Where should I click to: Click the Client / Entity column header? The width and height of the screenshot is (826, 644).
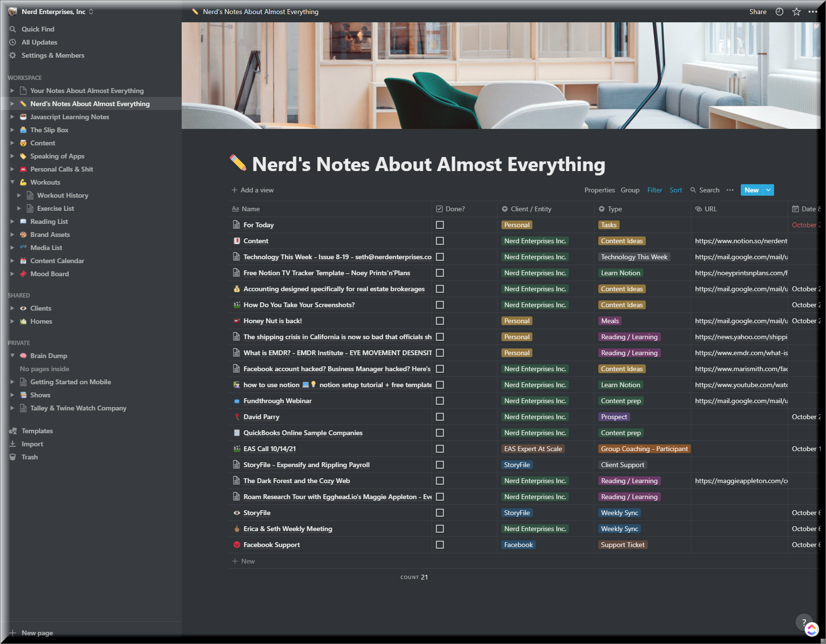click(x=545, y=209)
